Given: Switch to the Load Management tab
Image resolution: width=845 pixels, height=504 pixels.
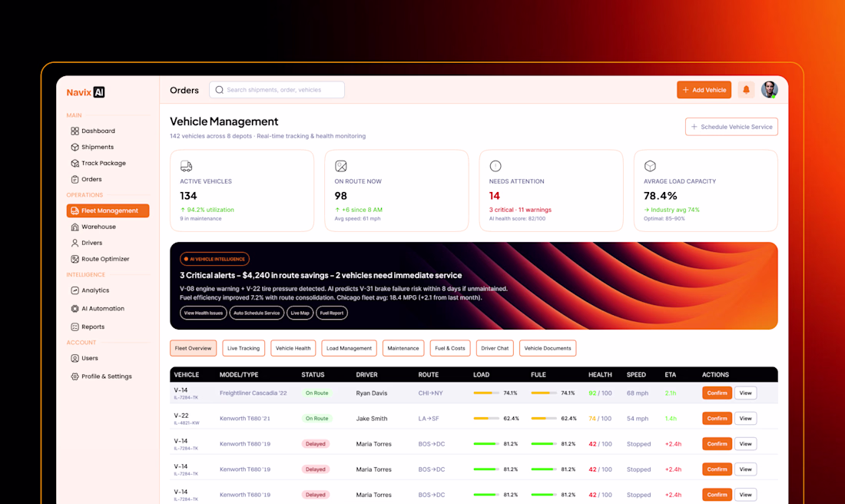Looking at the screenshot, I should (350, 348).
